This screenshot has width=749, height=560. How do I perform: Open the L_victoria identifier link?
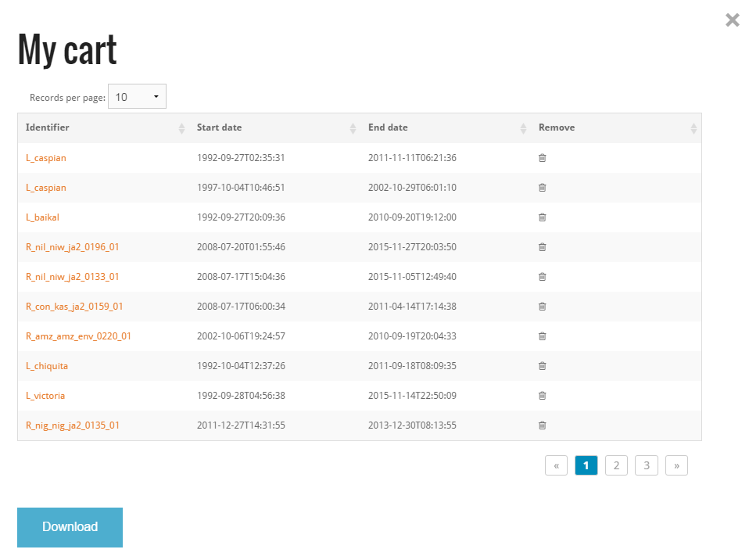(x=45, y=396)
